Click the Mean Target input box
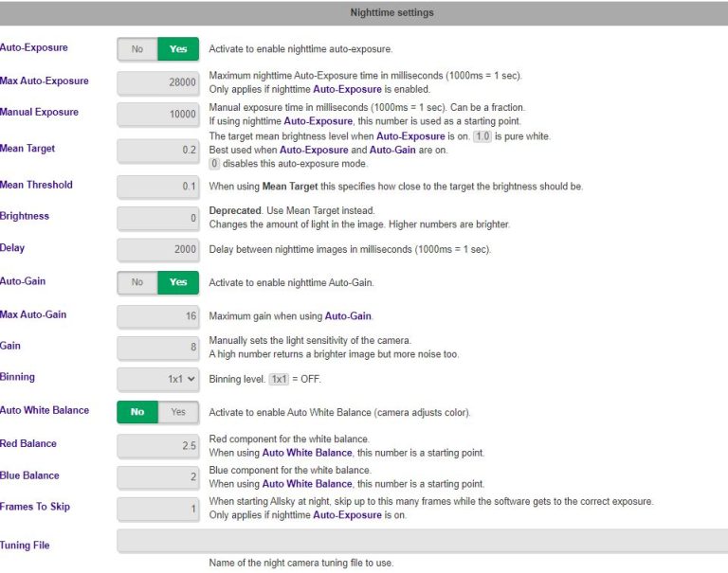728x573 pixels. point(158,150)
